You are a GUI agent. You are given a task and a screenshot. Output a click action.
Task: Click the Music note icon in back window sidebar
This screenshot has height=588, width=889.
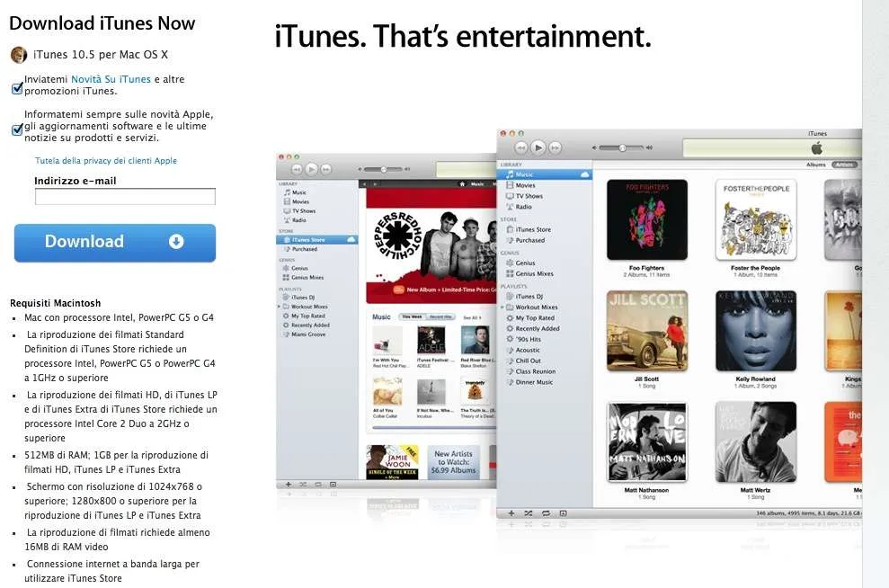pyautogui.click(x=287, y=192)
